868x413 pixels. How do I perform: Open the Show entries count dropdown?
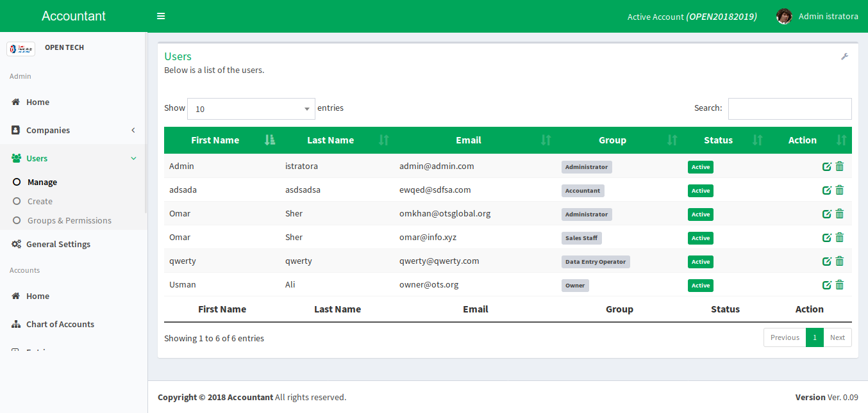coord(251,109)
